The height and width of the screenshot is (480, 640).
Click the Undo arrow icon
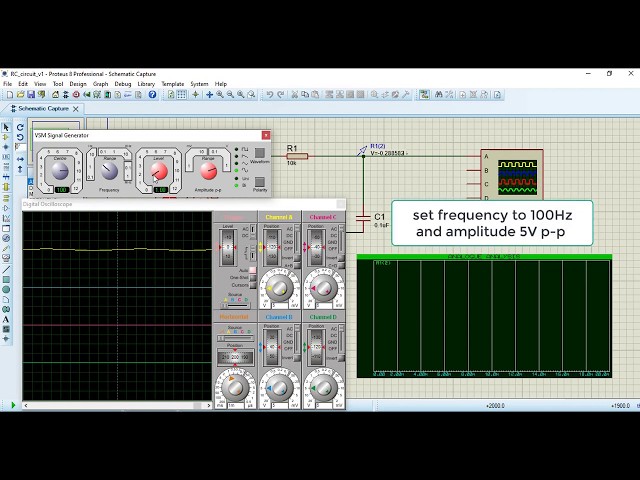coord(270,95)
